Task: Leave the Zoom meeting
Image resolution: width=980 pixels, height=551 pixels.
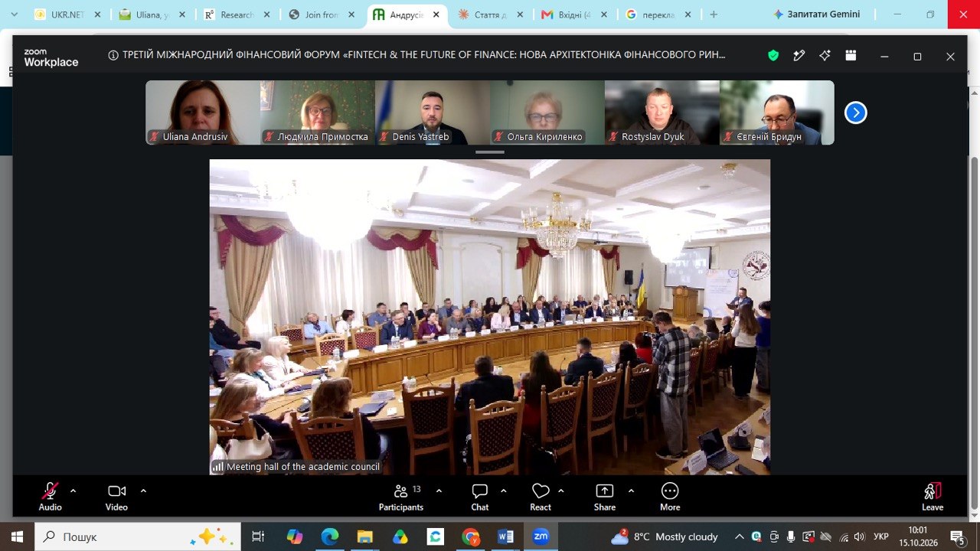Action: pos(933,497)
